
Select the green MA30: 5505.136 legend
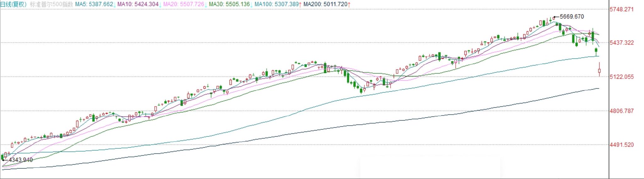229,4
